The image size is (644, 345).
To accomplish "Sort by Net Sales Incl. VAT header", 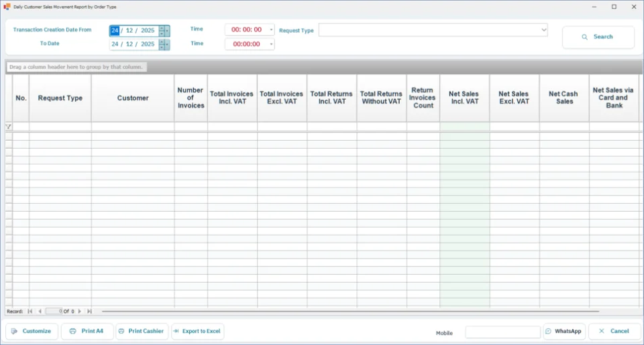I will tap(464, 98).
